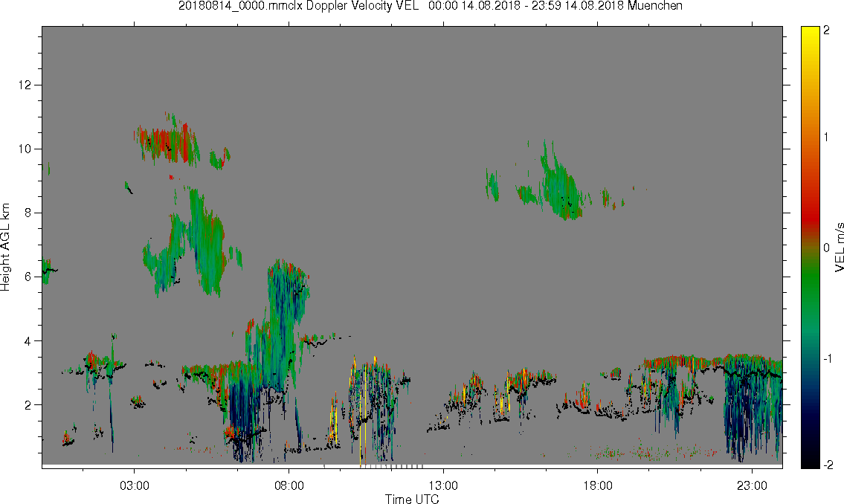This screenshot has height=504, width=844.
Task: Click the 13:00 time tick label
Action: 443,485
